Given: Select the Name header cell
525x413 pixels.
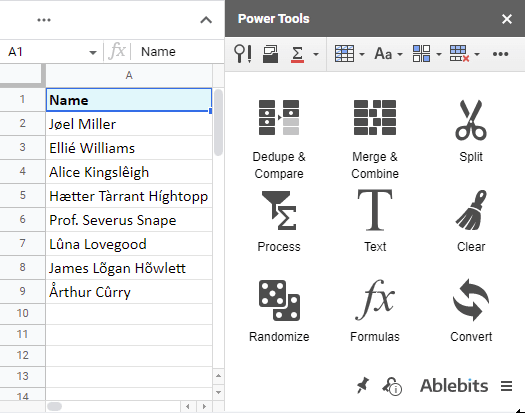Looking at the screenshot, I should click(x=129, y=100).
